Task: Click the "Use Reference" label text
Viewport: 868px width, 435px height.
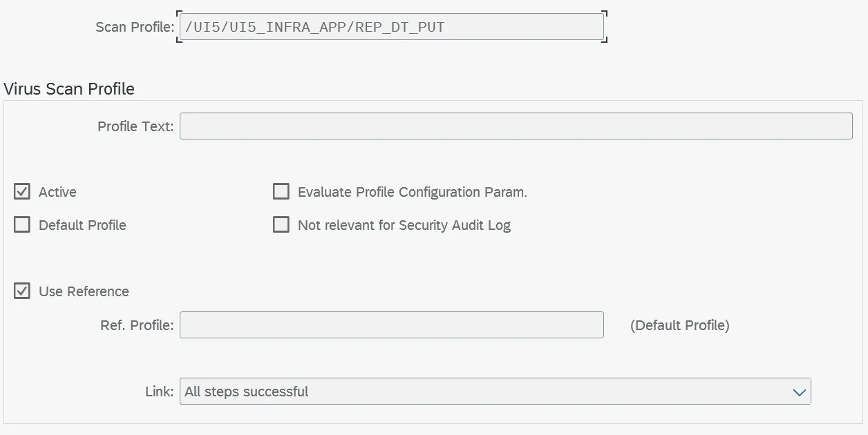Action: pos(84,291)
